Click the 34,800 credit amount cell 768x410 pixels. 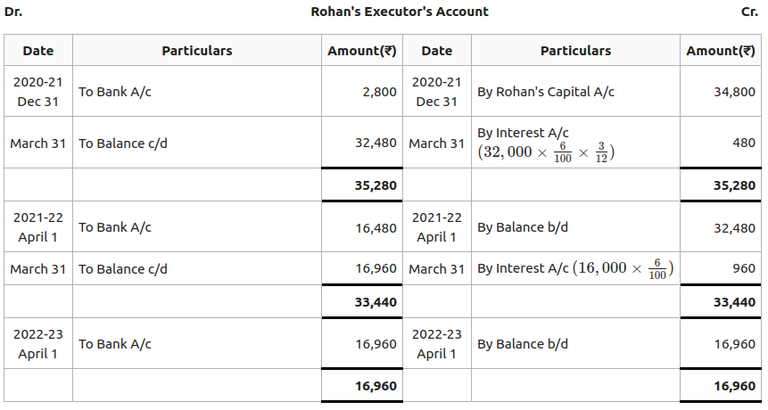[x=735, y=92]
